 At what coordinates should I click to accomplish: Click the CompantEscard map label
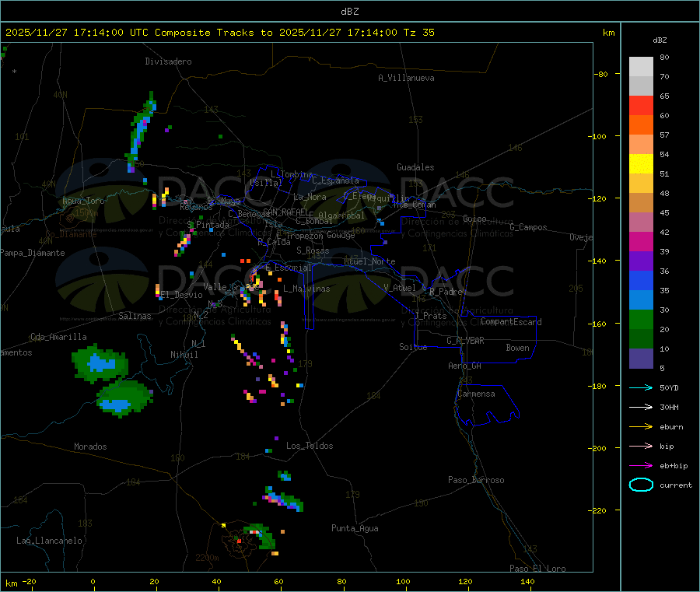(511, 322)
